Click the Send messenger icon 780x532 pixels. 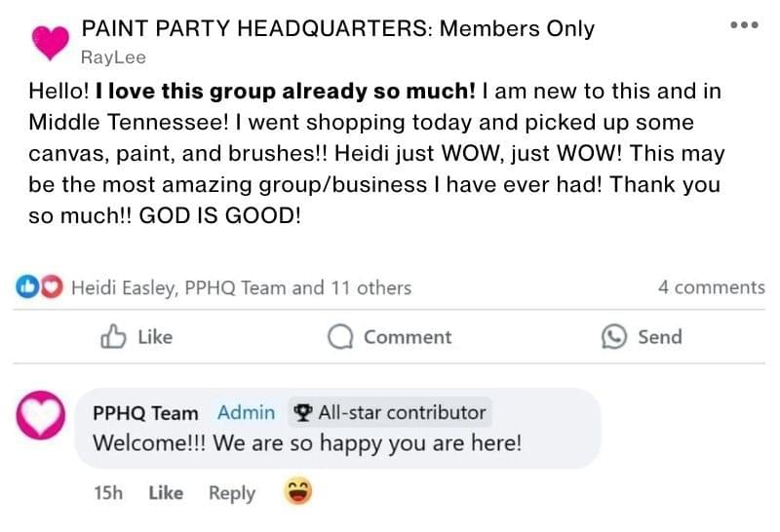pos(614,337)
